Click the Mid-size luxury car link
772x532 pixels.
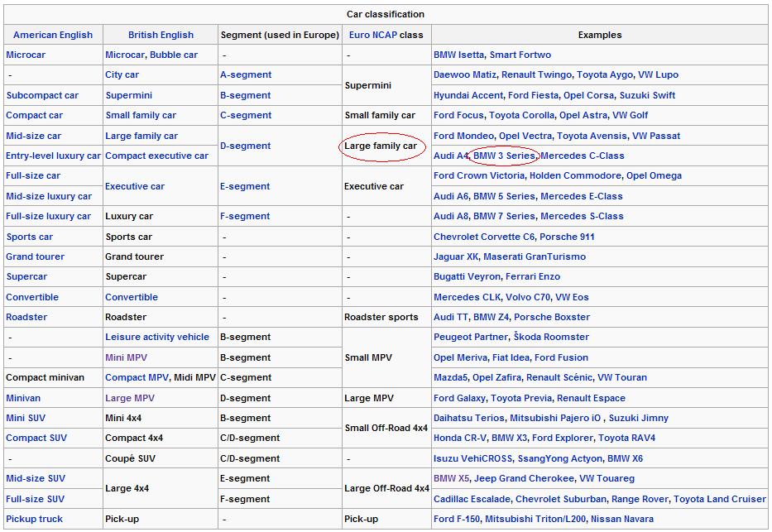coord(49,196)
